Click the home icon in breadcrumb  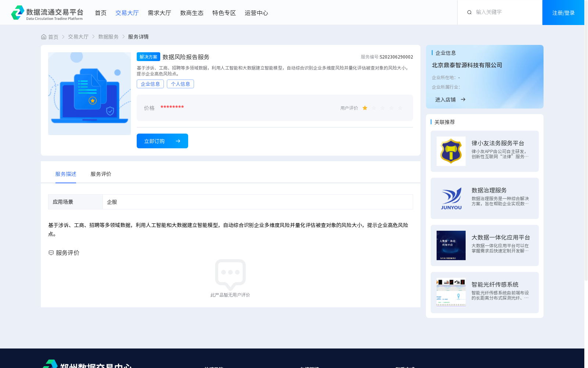pos(44,37)
